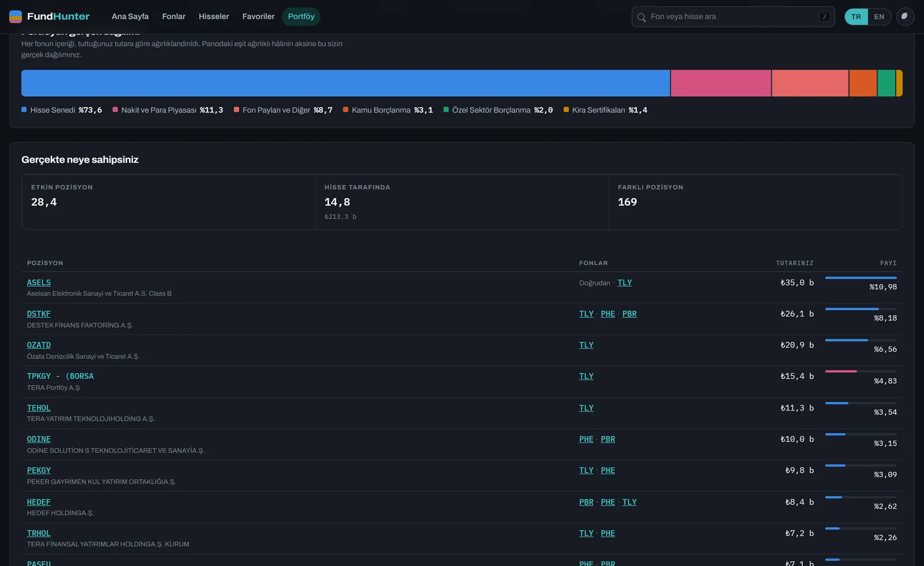The width and height of the screenshot is (924, 566).
Task: Click the FundHunter logo icon
Action: click(x=16, y=17)
